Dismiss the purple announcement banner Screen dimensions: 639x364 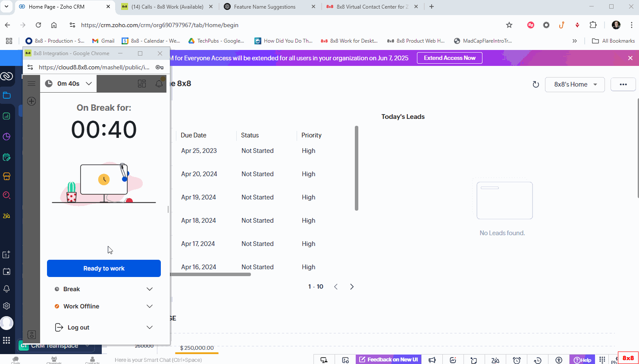click(x=630, y=58)
